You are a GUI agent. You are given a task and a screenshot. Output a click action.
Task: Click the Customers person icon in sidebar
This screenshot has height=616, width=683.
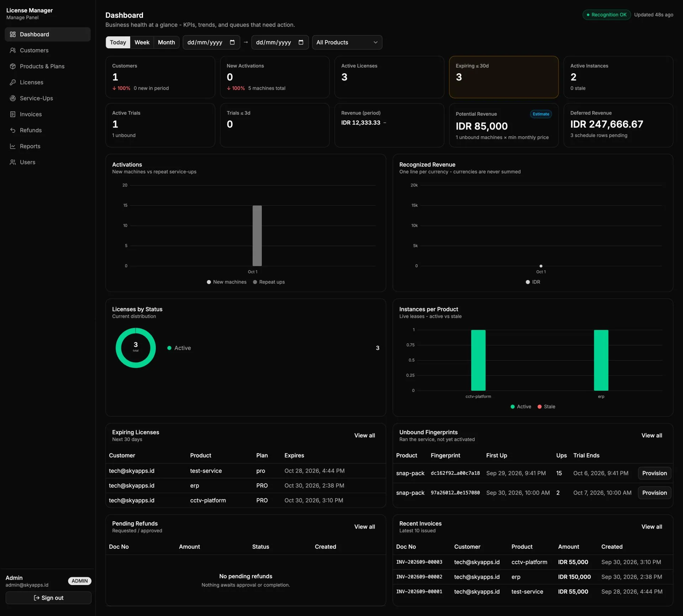coord(13,51)
